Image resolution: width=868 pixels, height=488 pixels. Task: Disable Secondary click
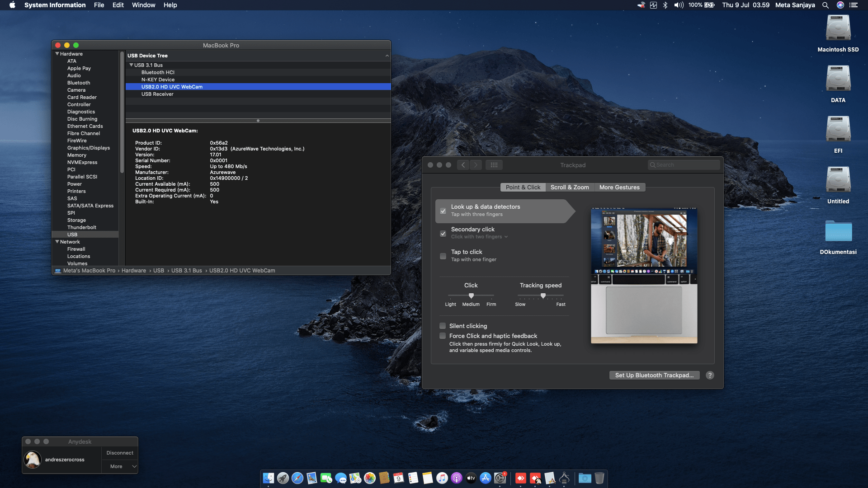[443, 234]
